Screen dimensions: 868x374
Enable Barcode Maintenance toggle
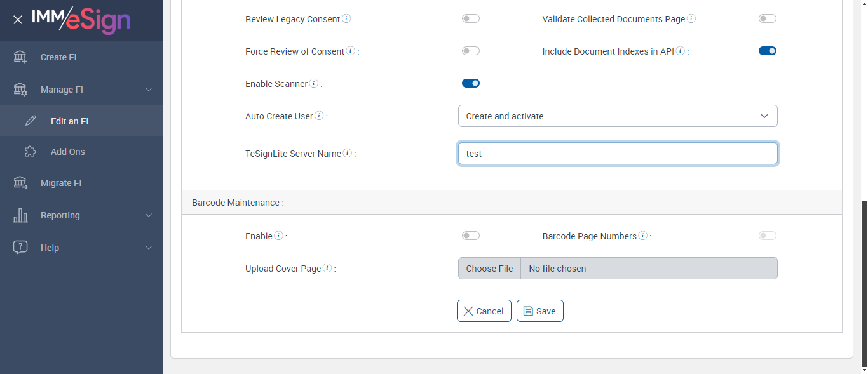click(471, 236)
